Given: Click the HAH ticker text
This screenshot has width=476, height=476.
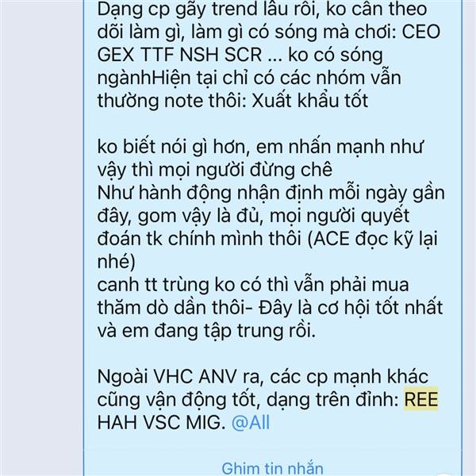Looking at the screenshot, I should tap(117, 422).
